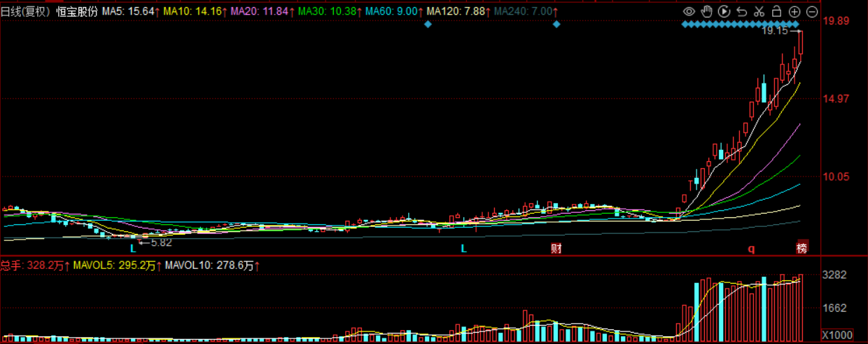Select the MA30: 10.38 indicator label
Screen dimensions: 868x344
click(x=328, y=12)
